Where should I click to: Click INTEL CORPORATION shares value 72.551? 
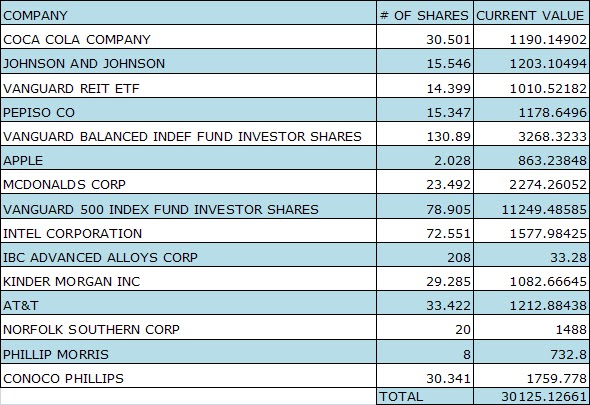click(425, 231)
